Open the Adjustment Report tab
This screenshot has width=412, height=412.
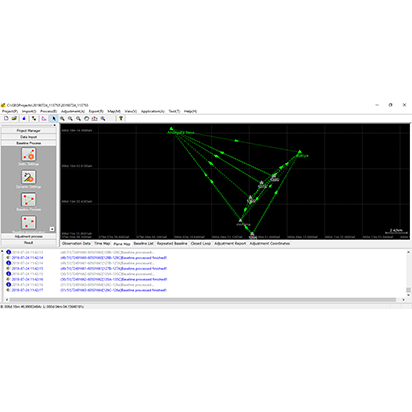(x=230, y=244)
